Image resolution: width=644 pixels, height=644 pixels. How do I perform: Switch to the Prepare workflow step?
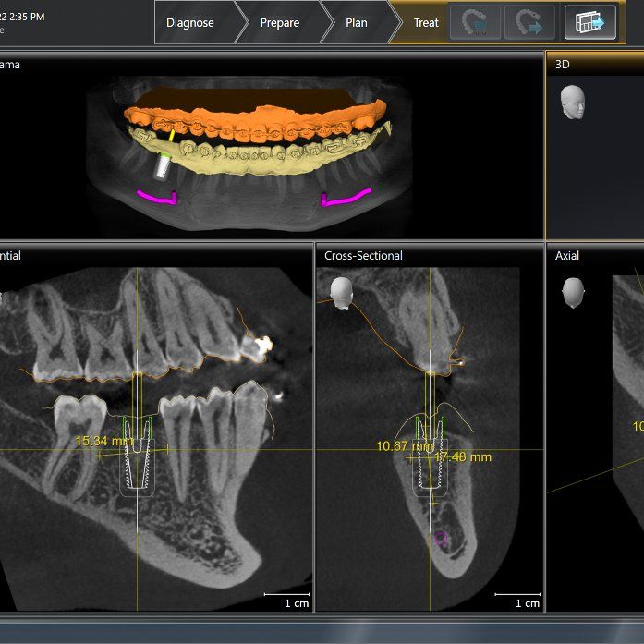click(280, 22)
